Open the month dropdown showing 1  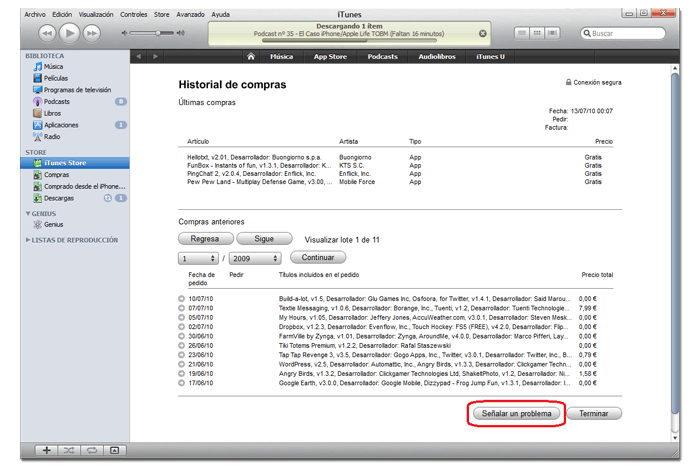[x=197, y=258]
